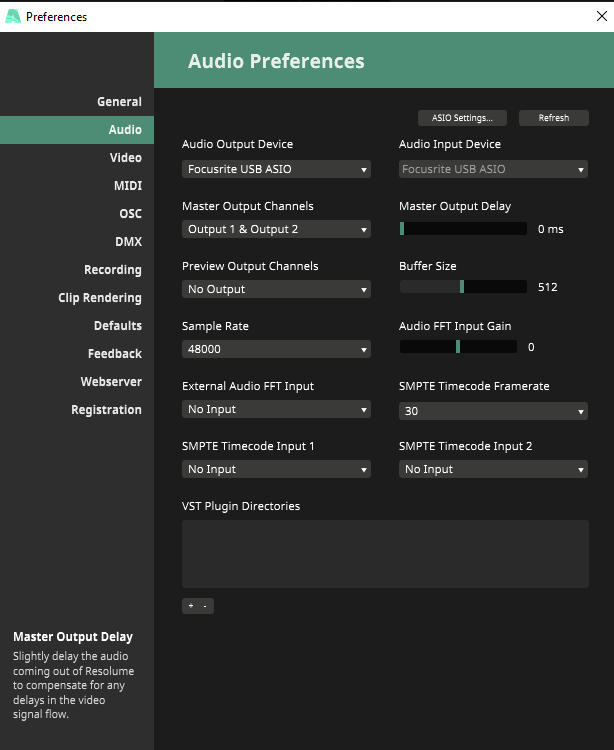614x750 pixels.
Task: Expand the External Audio FFT Input dropdown
Action: pos(276,409)
